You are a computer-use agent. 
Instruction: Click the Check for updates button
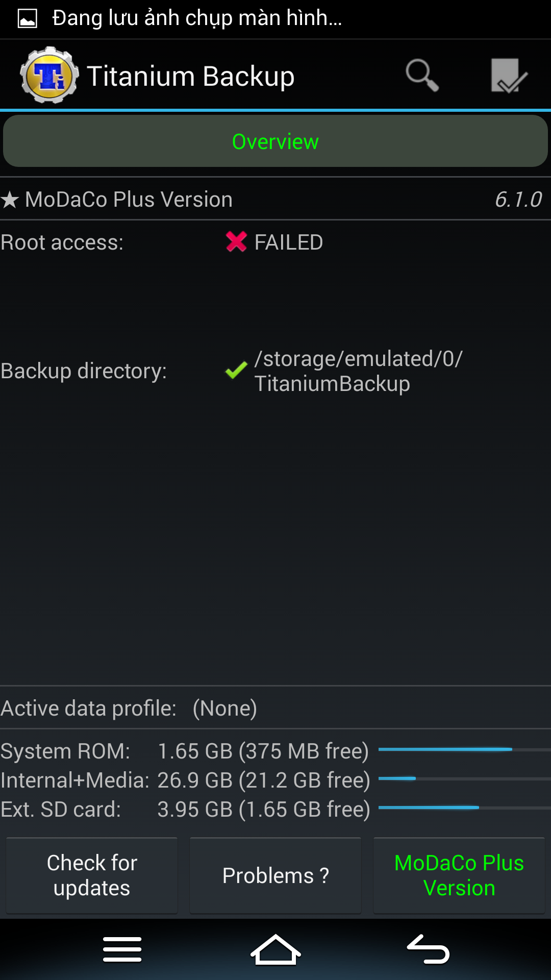tap(92, 875)
